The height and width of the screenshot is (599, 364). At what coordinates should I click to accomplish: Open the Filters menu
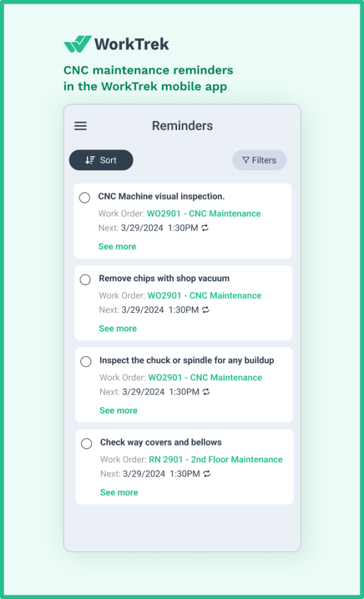[x=259, y=160]
